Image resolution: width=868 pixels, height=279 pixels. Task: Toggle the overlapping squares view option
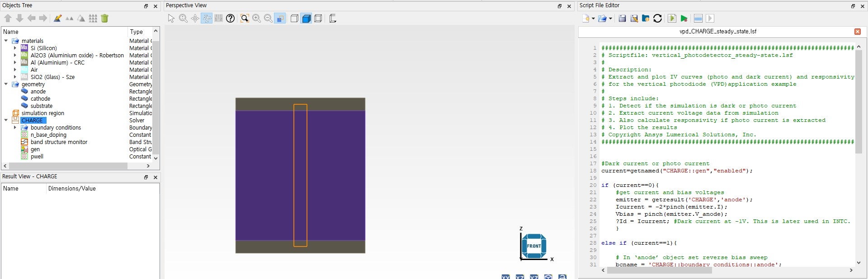point(280,18)
